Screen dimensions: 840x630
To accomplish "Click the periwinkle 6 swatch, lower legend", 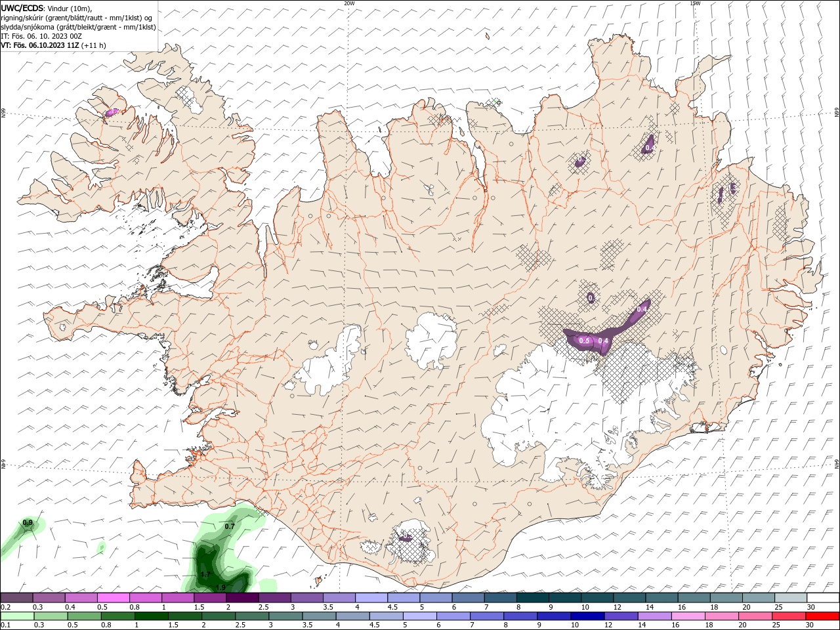I will (453, 616).
